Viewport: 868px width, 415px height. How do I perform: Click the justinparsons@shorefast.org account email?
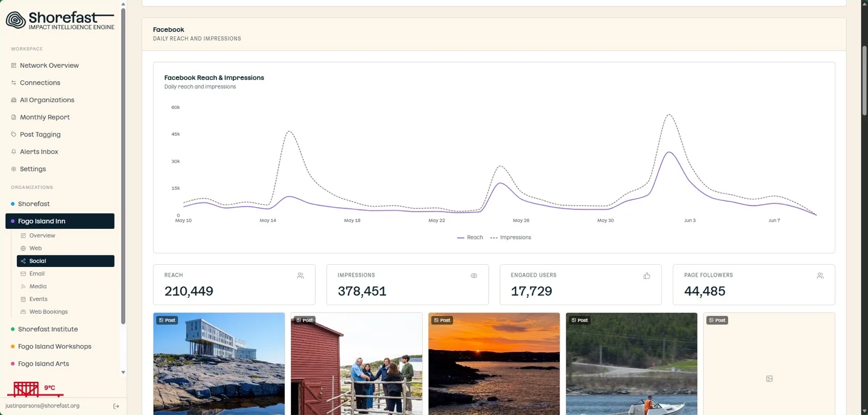[42, 406]
